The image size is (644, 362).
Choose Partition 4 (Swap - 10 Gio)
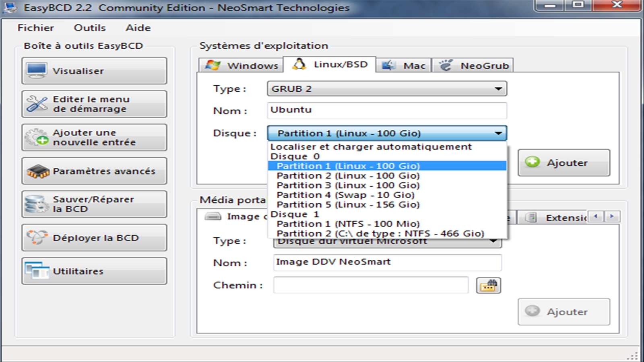pyautogui.click(x=387, y=195)
